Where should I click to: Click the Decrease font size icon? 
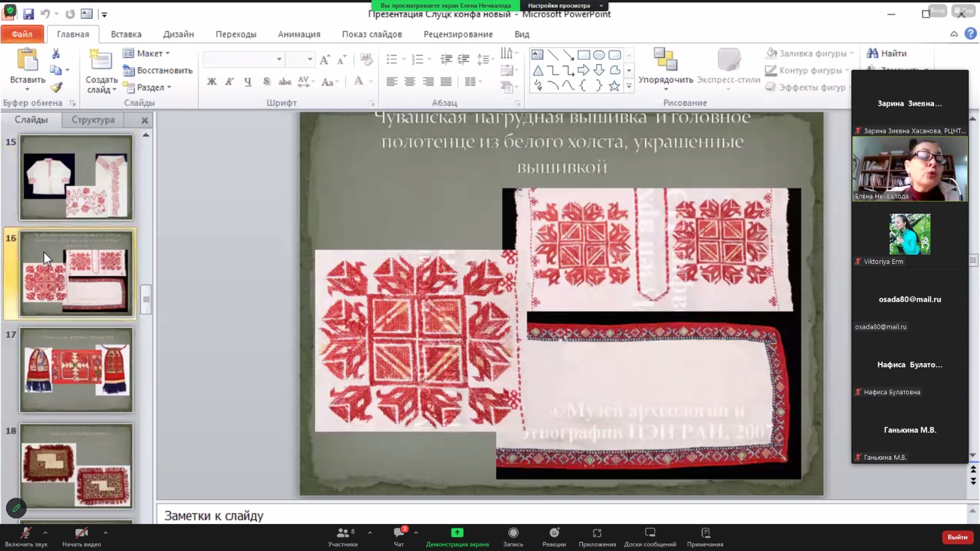(342, 59)
